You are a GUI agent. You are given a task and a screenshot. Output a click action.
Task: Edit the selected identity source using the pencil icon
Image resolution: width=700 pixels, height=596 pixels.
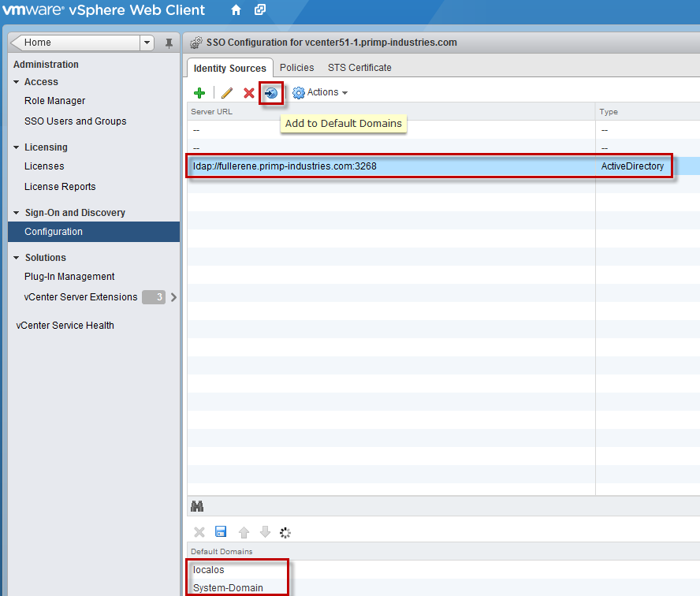[226, 92]
